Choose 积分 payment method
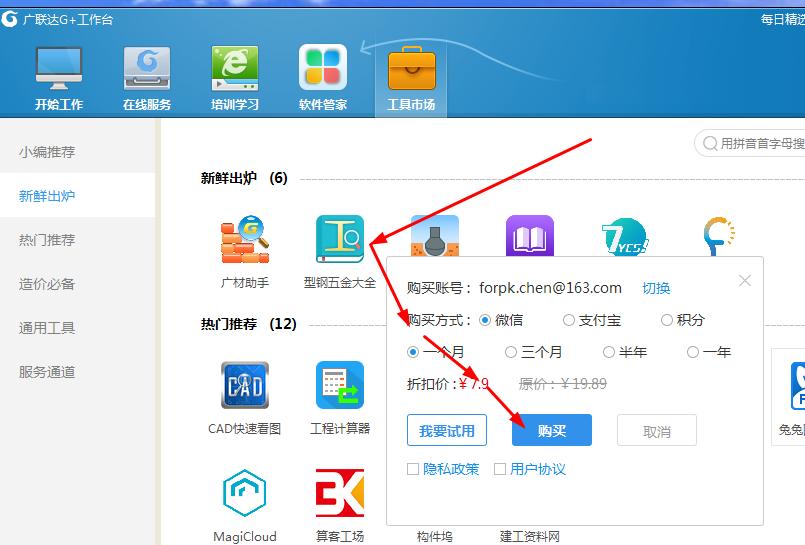 click(666, 320)
